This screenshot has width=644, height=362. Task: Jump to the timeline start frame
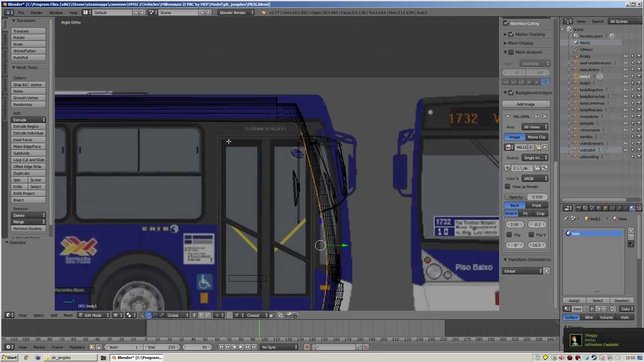point(221,347)
